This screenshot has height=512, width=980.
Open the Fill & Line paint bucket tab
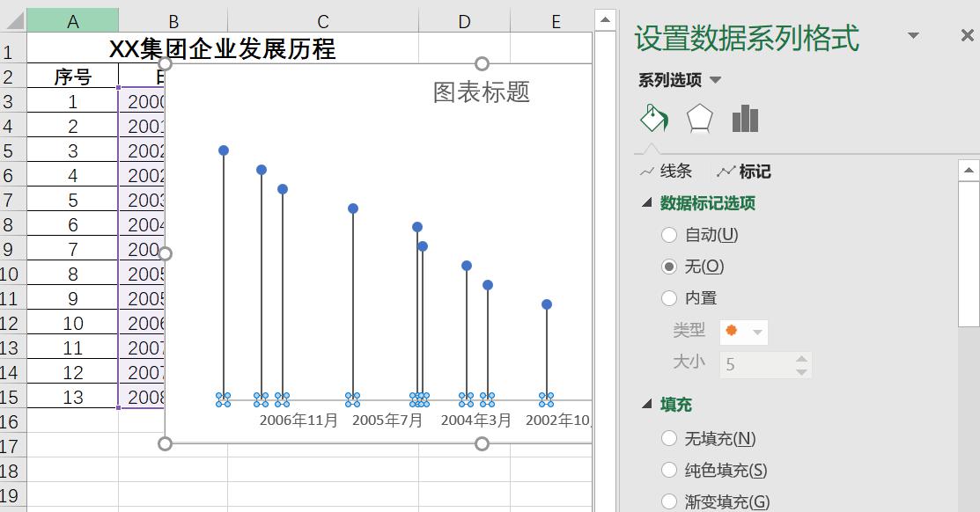click(654, 118)
